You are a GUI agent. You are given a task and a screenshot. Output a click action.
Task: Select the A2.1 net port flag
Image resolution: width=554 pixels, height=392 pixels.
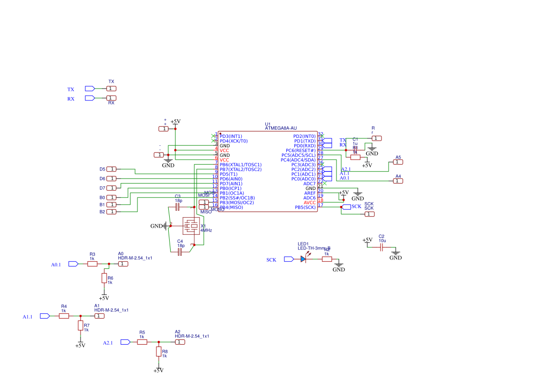click(126, 342)
